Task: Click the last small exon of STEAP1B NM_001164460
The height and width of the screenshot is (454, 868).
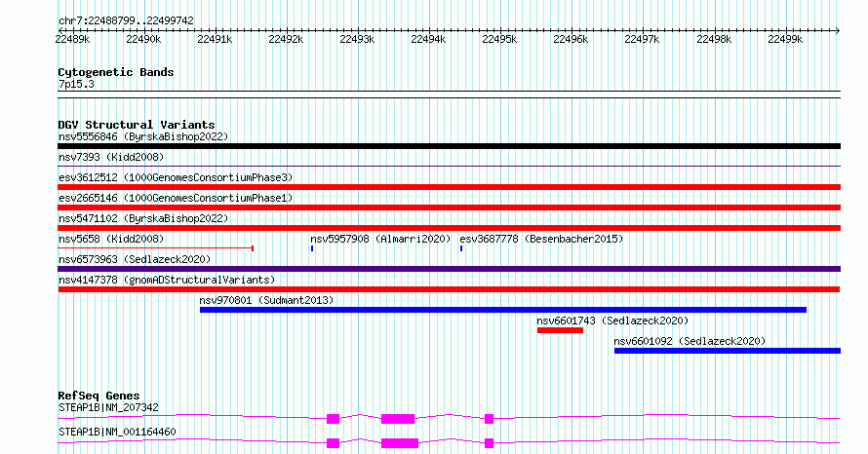Action: pyautogui.click(x=489, y=443)
